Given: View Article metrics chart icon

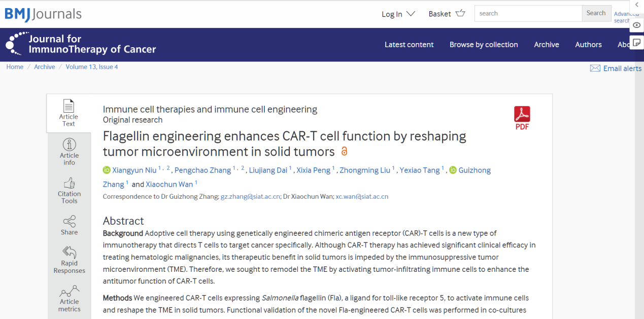Looking at the screenshot, I should click(x=69, y=291).
